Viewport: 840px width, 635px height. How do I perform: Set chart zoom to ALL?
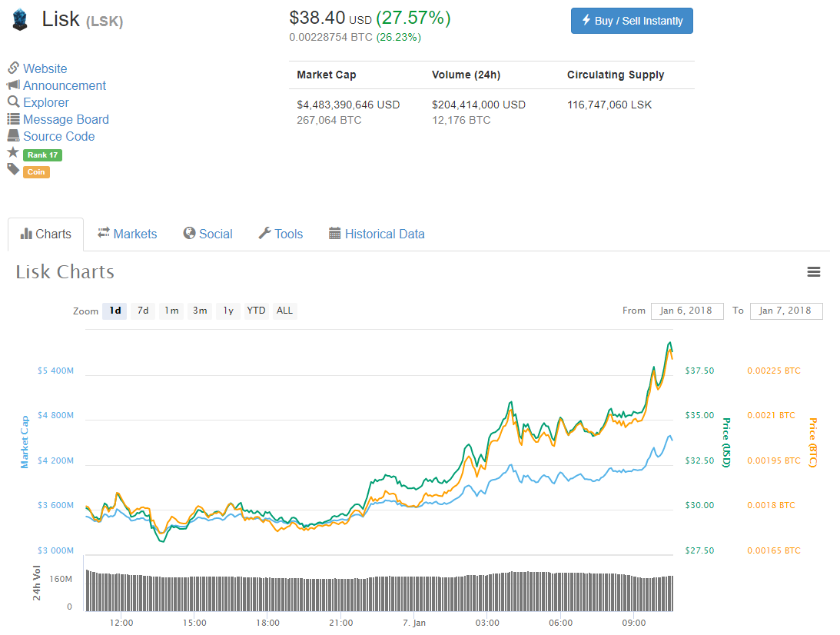click(x=284, y=311)
